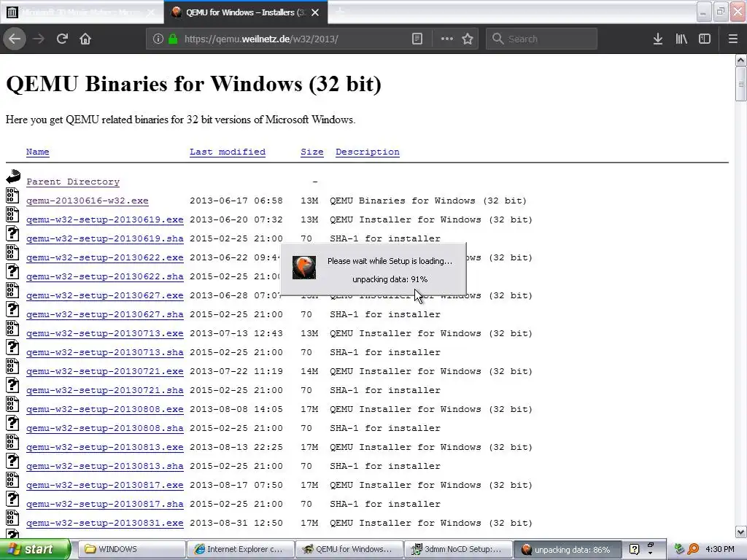Click unknown-file icon beside qemu-w32-setup-20130619.sha
This screenshot has height=560, width=747.
coord(12,234)
